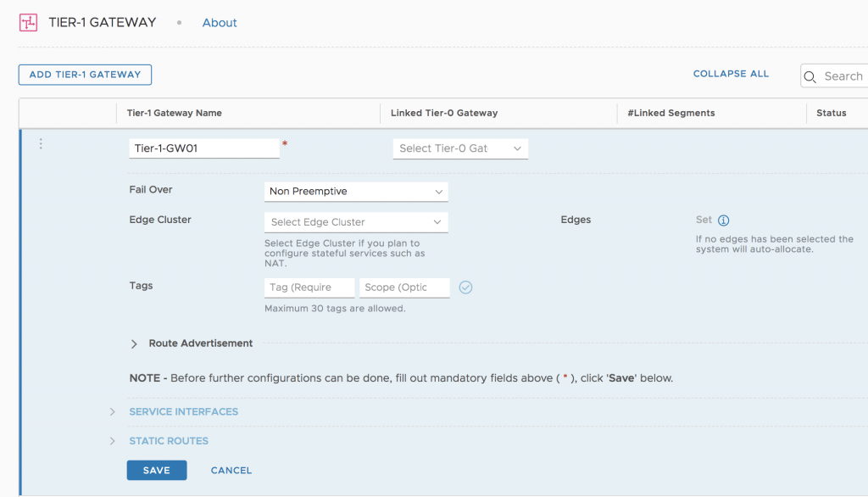The image size is (868, 497).
Task: Confirm tag with the checkmark icon
Action: pos(465,287)
